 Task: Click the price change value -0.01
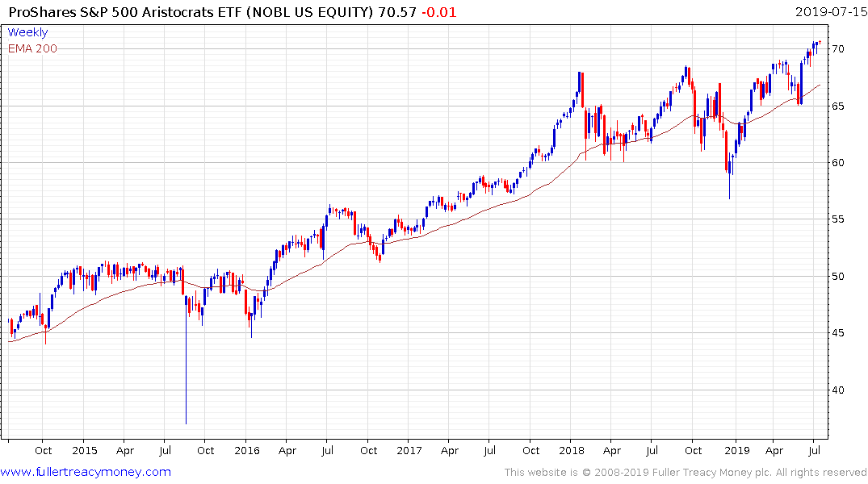[439, 11]
